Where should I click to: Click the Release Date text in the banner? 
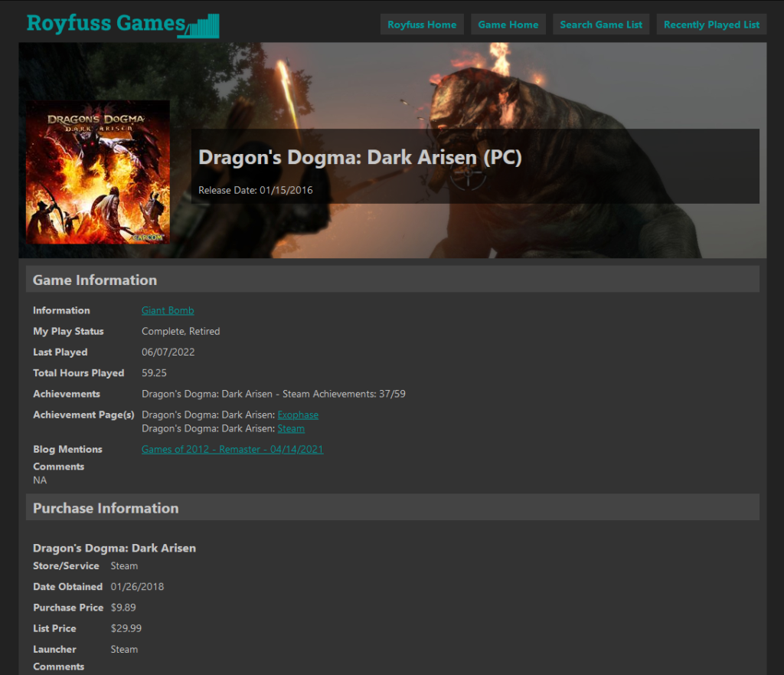click(255, 190)
